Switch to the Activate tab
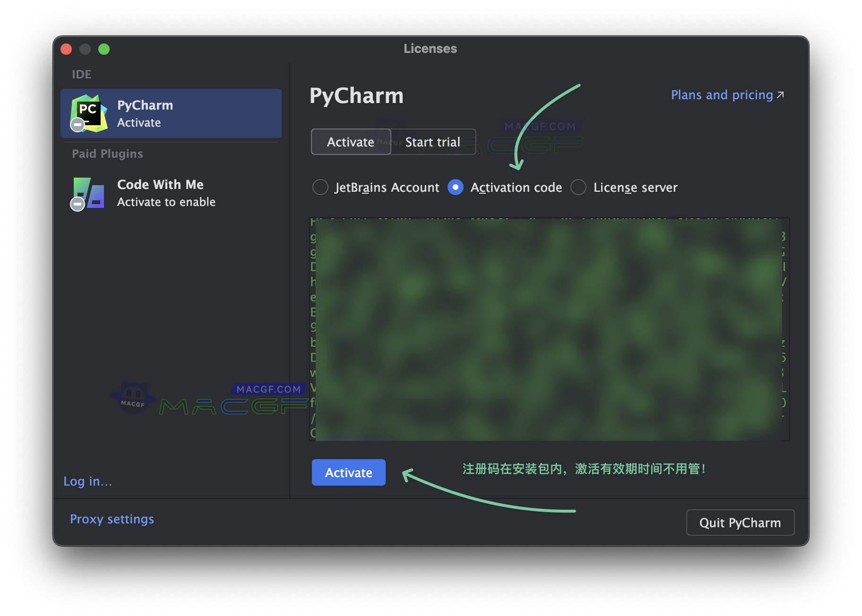This screenshot has height=616, width=862. [351, 142]
